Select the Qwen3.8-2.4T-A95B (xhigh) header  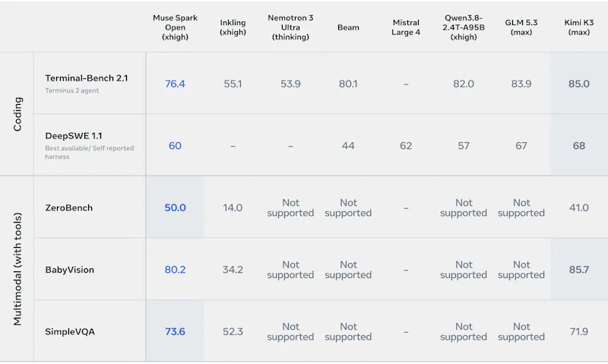tap(464, 27)
